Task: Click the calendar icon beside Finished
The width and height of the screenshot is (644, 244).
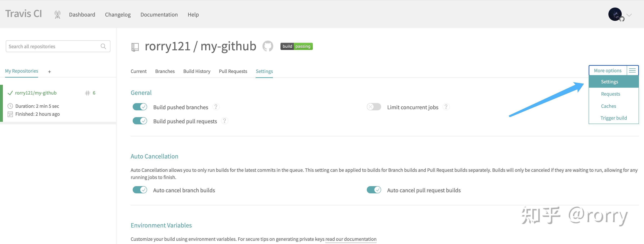Action: click(x=10, y=114)
